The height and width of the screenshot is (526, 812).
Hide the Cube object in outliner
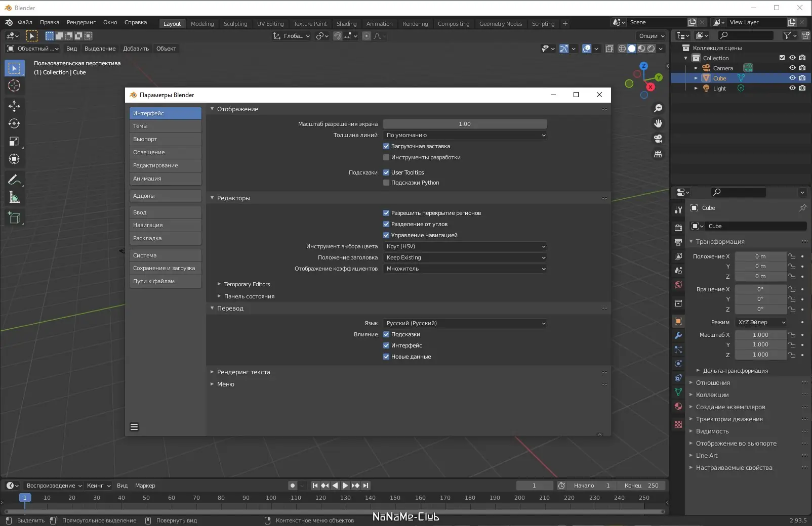[x=792, y=78]
